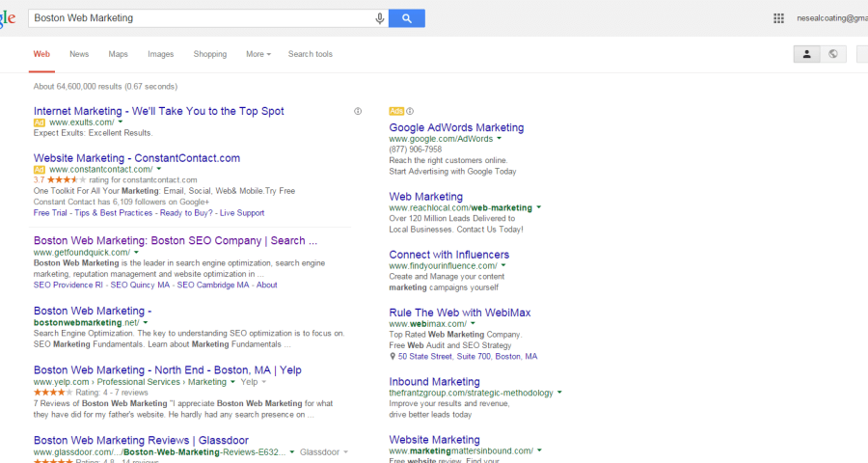The height and width of the screenshot is (463, 868).
Task: Click the blue magnifier search button
Action: (x=407, y=18)
